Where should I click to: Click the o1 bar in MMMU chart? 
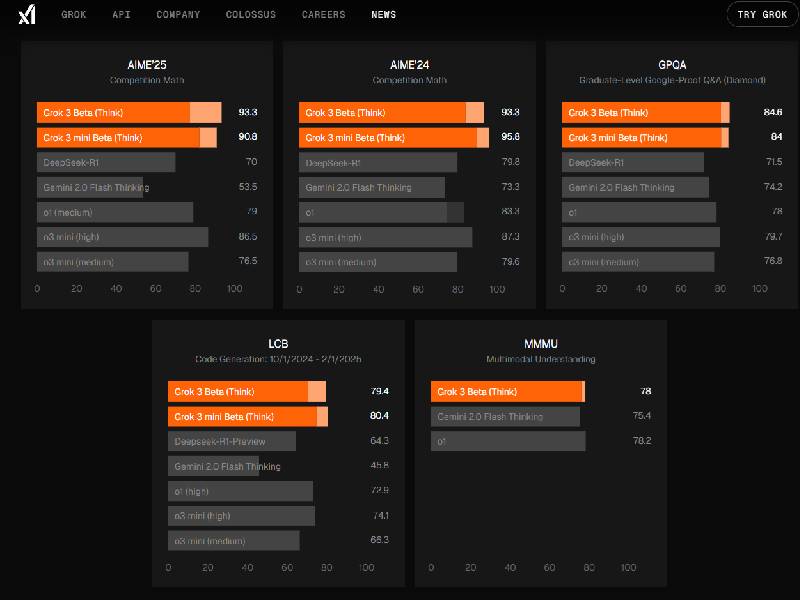507,441
